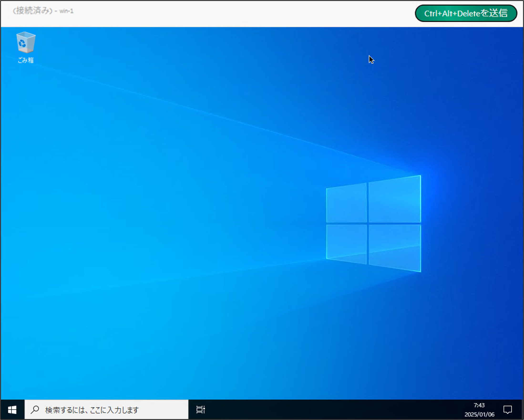Click the win-1 machine name in header

(66, 11)
